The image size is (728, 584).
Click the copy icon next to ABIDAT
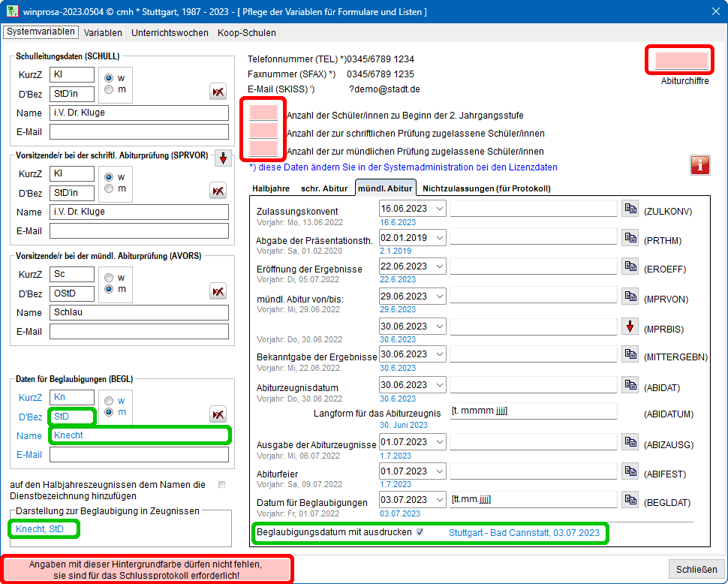(x=630, y=385)
